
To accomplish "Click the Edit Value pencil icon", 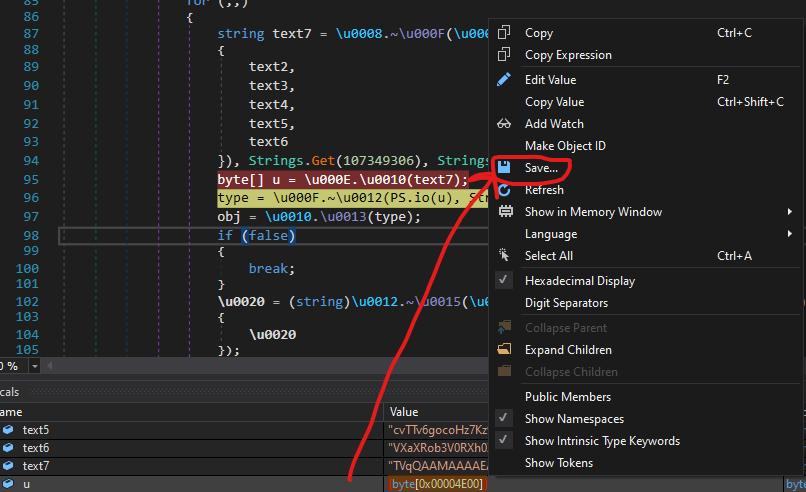I will pyautogui.click(x=504, y=80).
